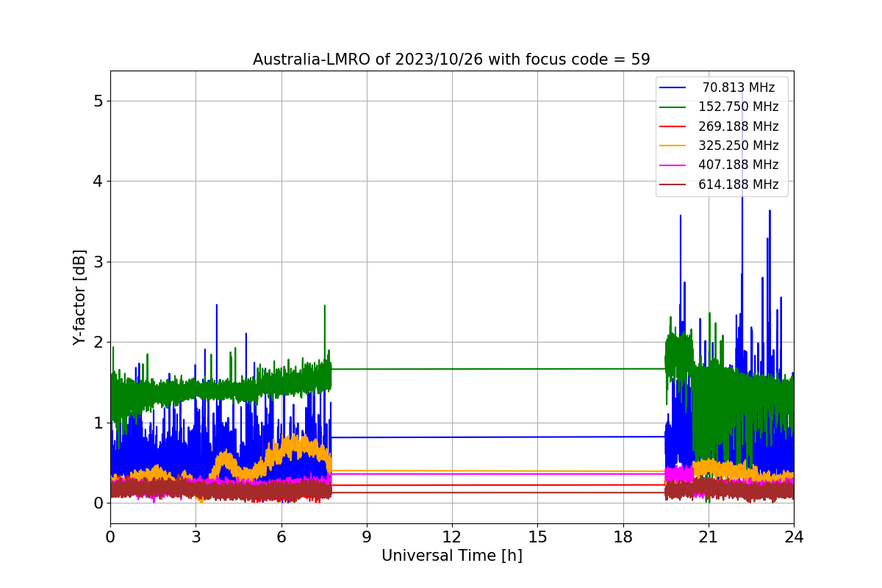The image size is (882, 588).
Task: Click x-axis tick label 6
Action: pos(281,537)
